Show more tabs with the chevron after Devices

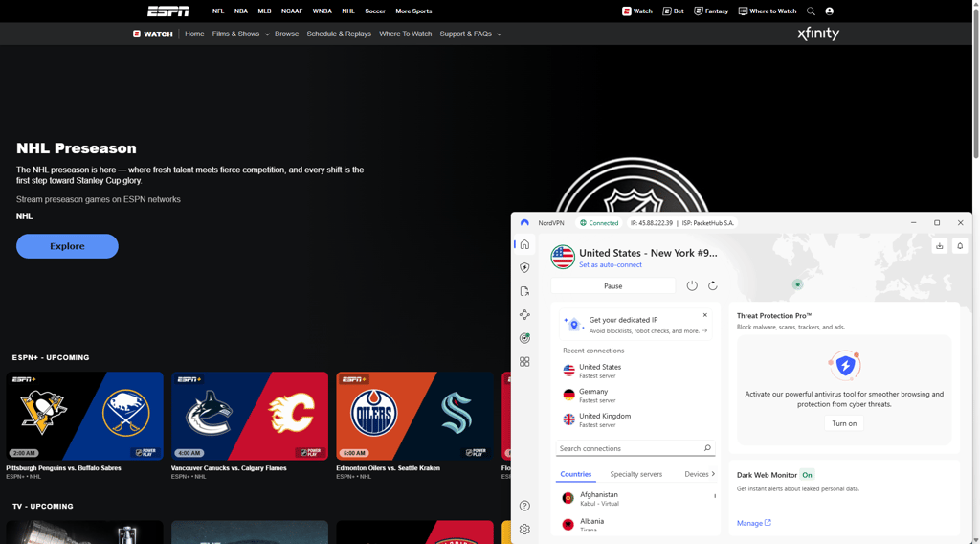coord(713,474)
